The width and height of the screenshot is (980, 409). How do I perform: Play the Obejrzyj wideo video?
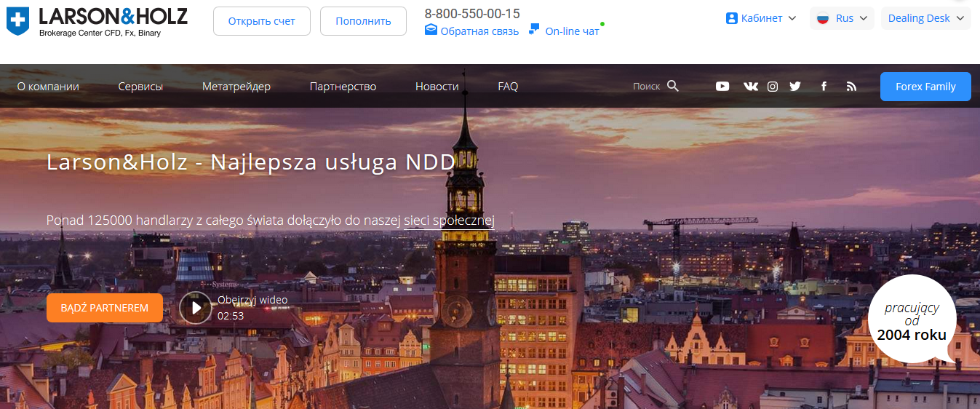(x=196, y=307)
